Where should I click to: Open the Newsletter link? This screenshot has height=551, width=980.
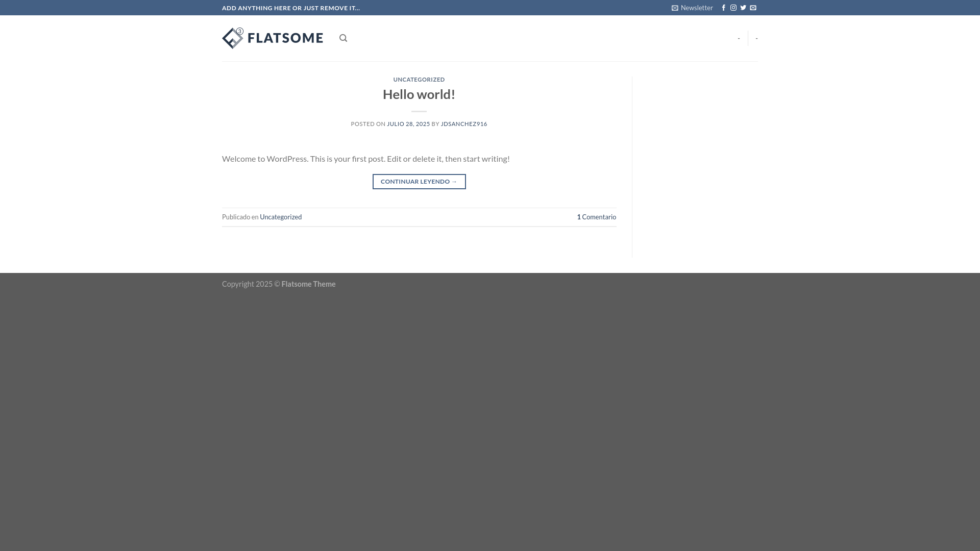coord(692,8)
